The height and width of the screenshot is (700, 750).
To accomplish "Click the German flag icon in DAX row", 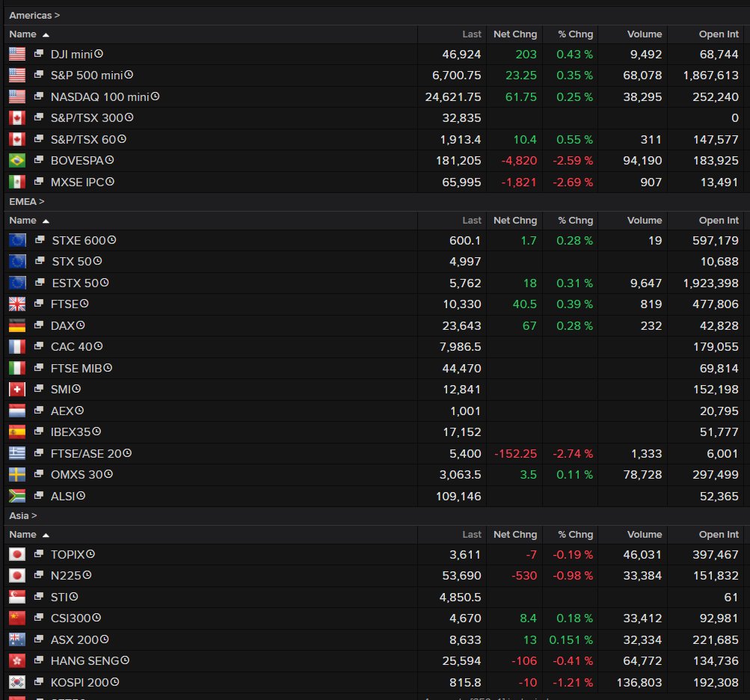I will pyautogui.click(x=17, y=325).
